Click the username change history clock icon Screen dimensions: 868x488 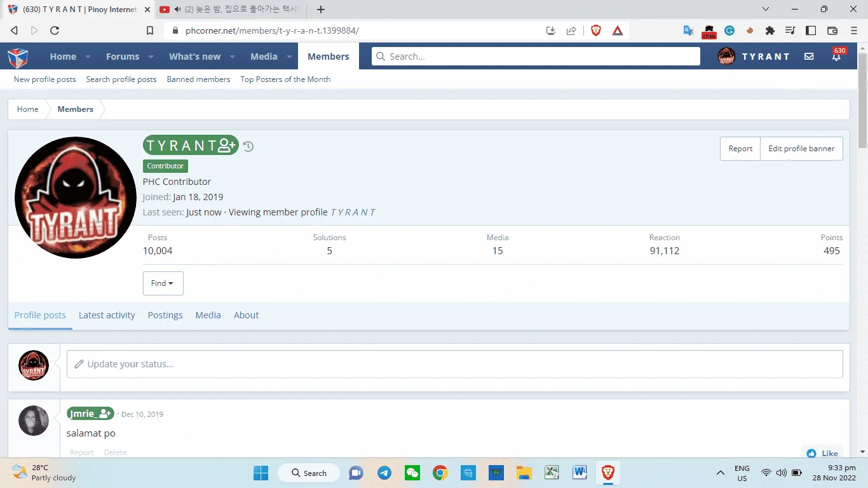click(x=248, y=146)
